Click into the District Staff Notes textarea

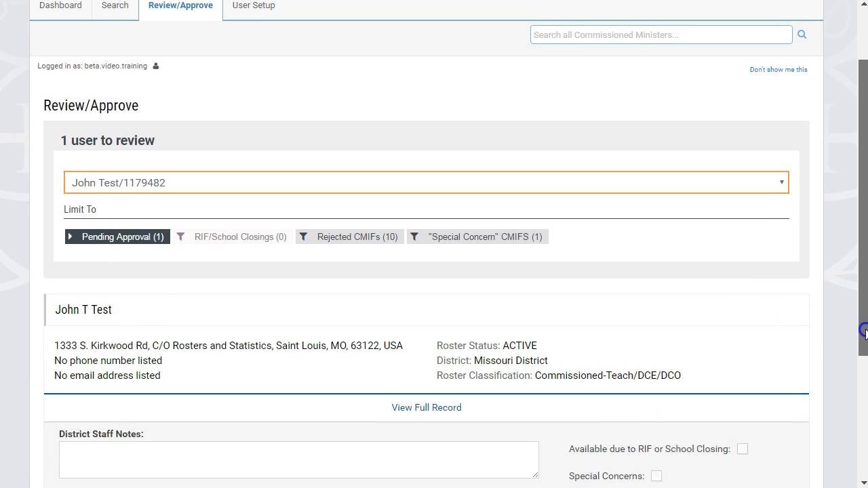point(299,460)
